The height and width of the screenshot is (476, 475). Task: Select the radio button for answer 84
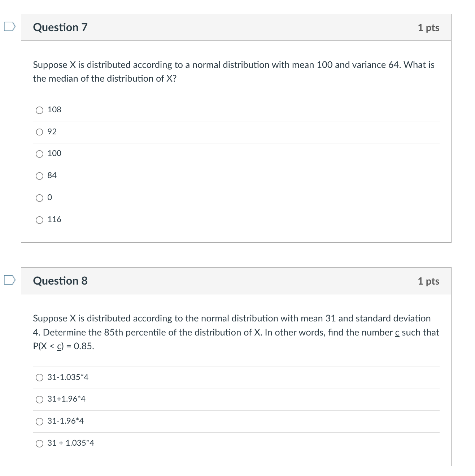point(39,176)
